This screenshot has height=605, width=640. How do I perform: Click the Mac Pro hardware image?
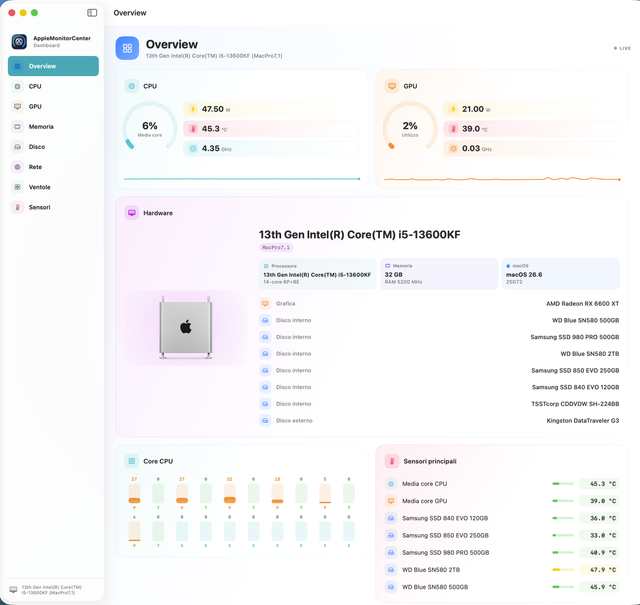tap(186, 328)
